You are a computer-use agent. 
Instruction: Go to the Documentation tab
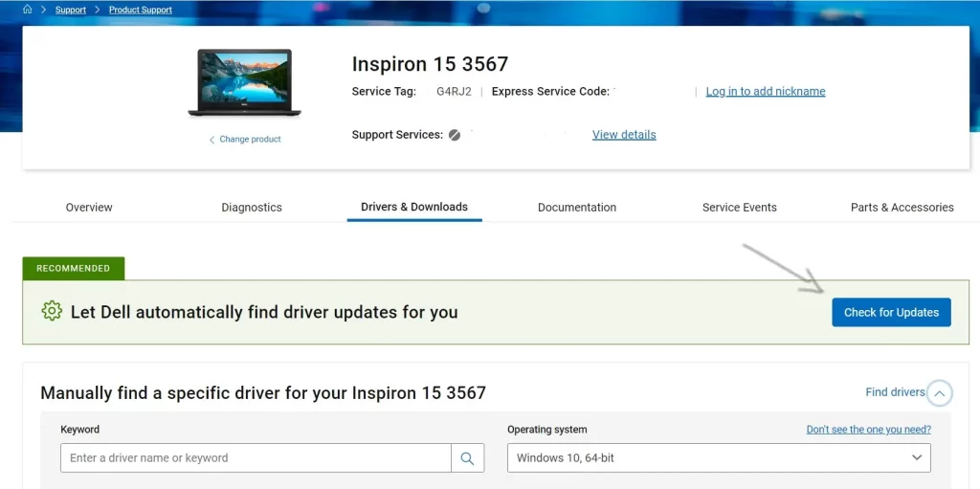pyautogui.click(x=577, y=207)
